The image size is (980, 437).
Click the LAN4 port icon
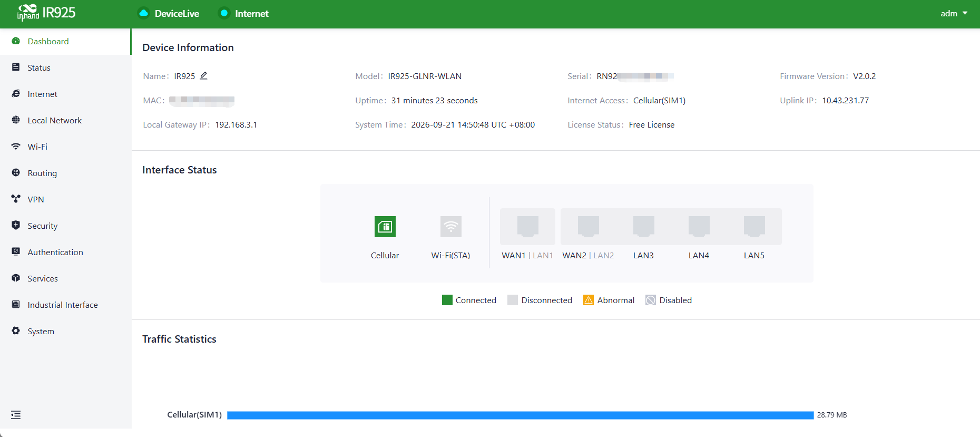(699, 227)
